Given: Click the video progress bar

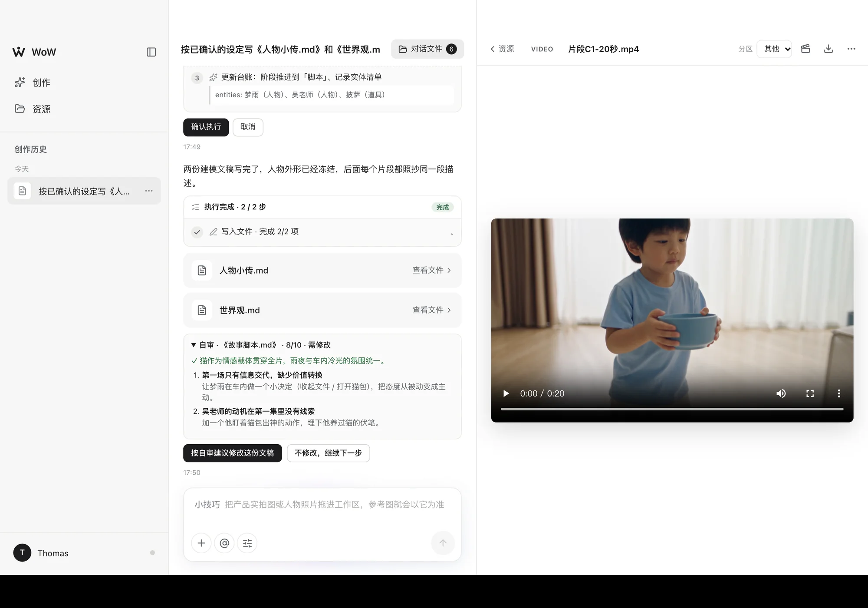Looking at the screenshot, I should (x=672, y=409).
